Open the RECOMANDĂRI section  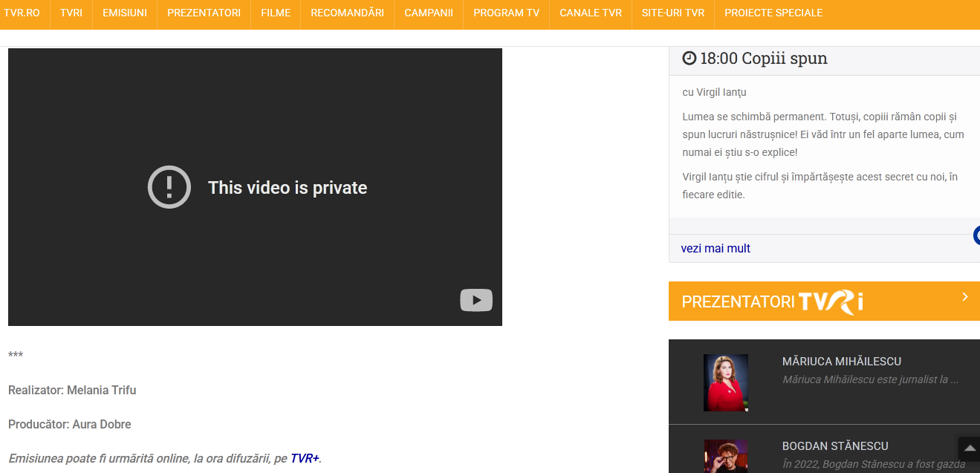348,13
